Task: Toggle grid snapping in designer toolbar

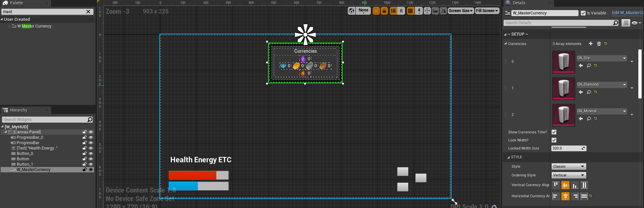Action: pos(410,11)
